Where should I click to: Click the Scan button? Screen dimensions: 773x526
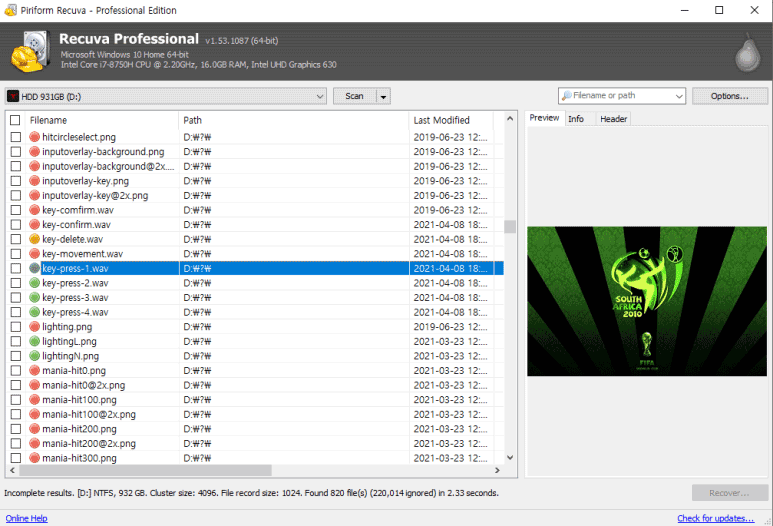[354, 96]
